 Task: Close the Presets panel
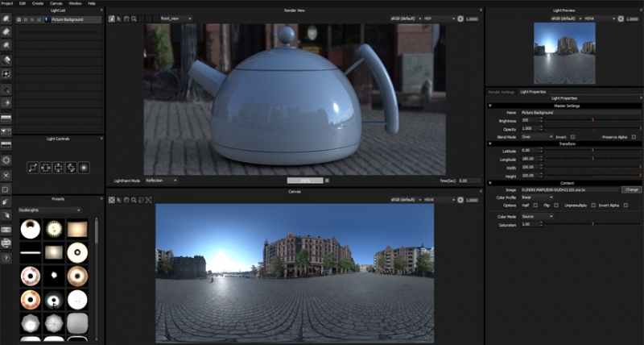click(101, 199)
